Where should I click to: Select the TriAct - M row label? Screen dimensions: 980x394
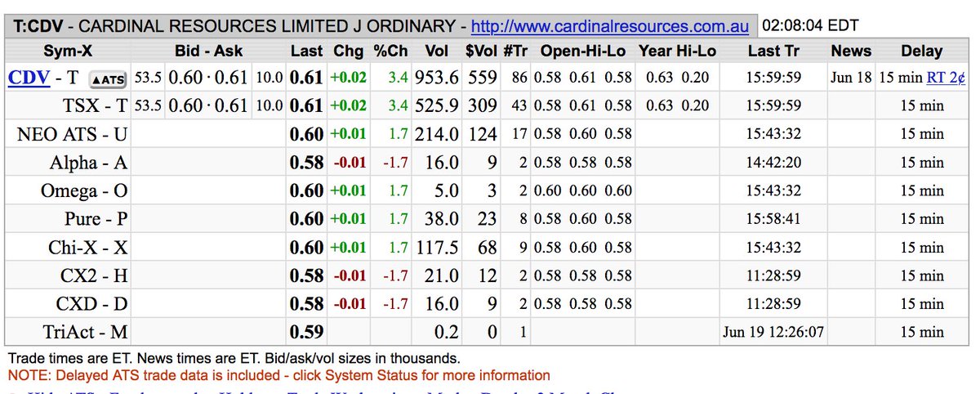pyautogui.click(x=86, y=333)
